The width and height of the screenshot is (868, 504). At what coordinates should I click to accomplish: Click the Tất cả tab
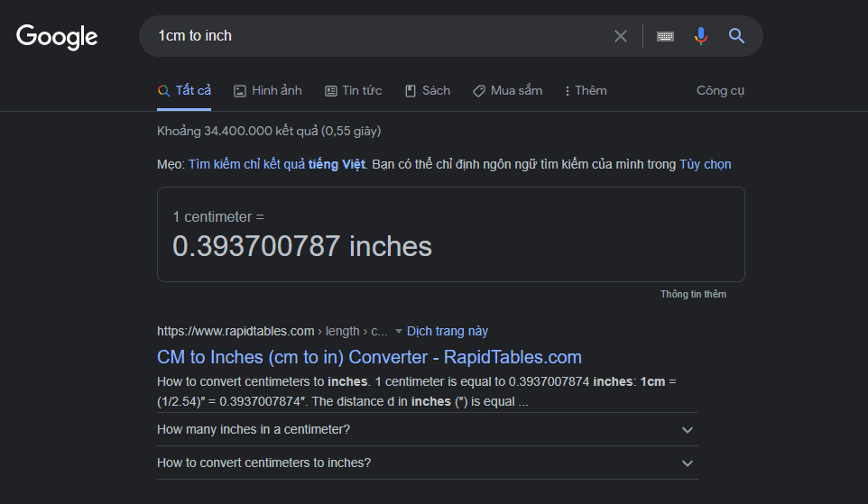point(184,90)
